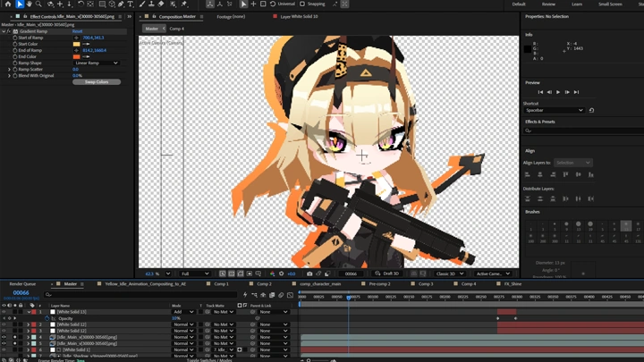Toggle the Motion Blur icon in timeline
This screenshot has height=362, width=644.
(281, 295)
